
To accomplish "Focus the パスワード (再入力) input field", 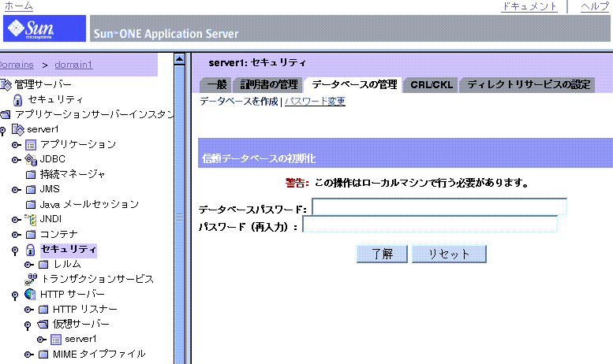I will point(430,225).
